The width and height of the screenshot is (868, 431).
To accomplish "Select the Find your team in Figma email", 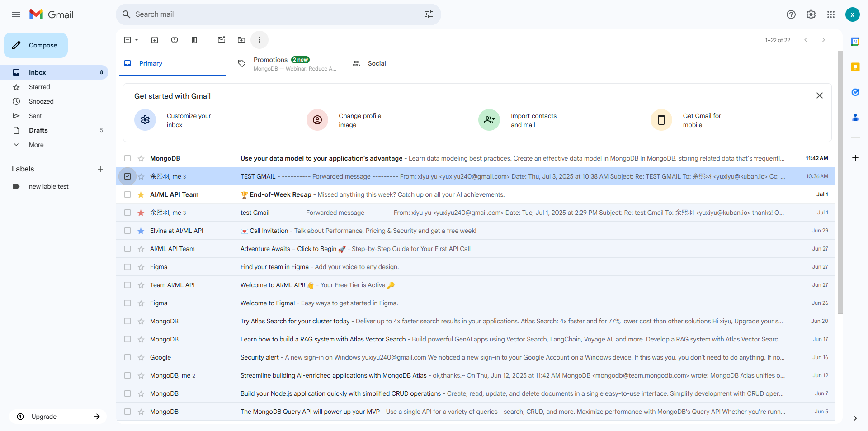I will click(127, 267).
